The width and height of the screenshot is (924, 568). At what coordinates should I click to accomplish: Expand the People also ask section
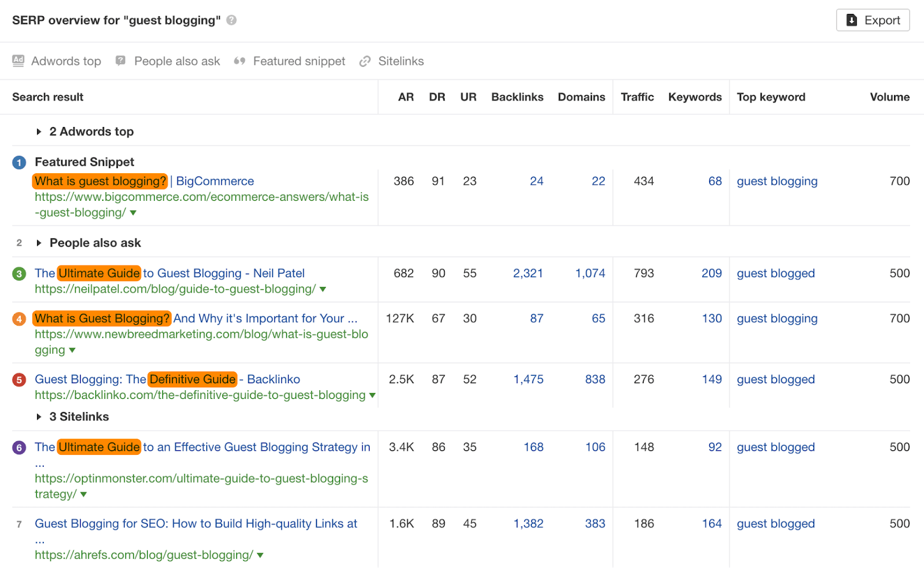point(39,242)
